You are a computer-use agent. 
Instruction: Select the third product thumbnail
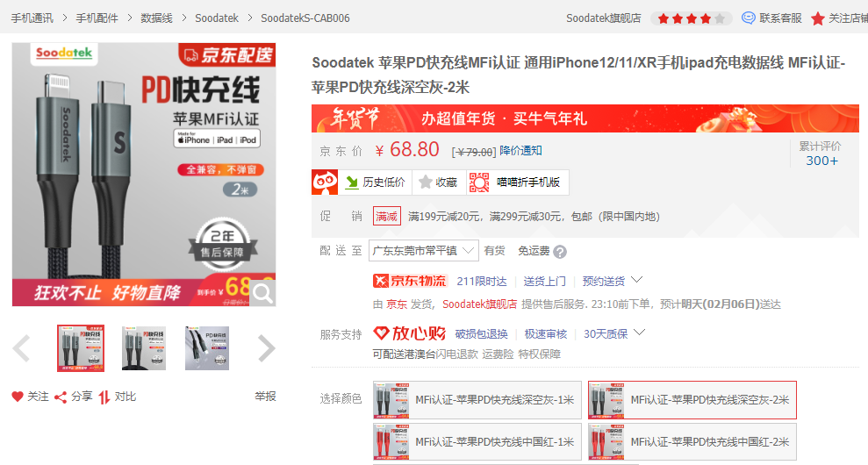pos(207,348)
